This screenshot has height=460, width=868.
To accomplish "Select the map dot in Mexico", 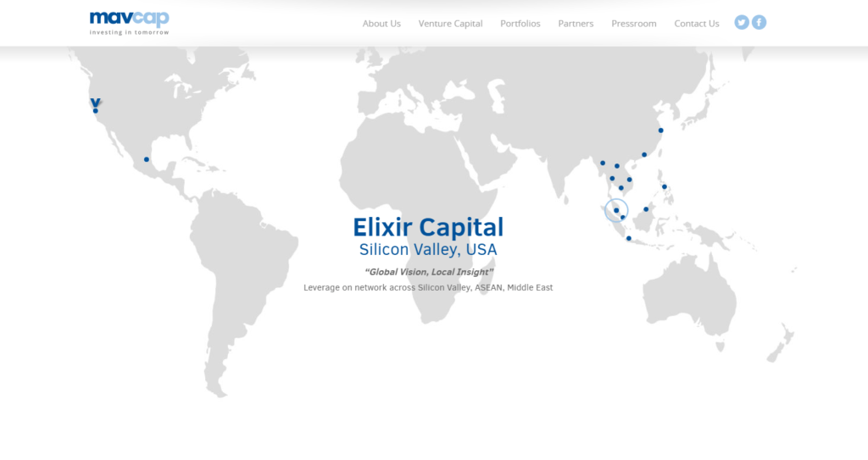I will coord(147,159).
